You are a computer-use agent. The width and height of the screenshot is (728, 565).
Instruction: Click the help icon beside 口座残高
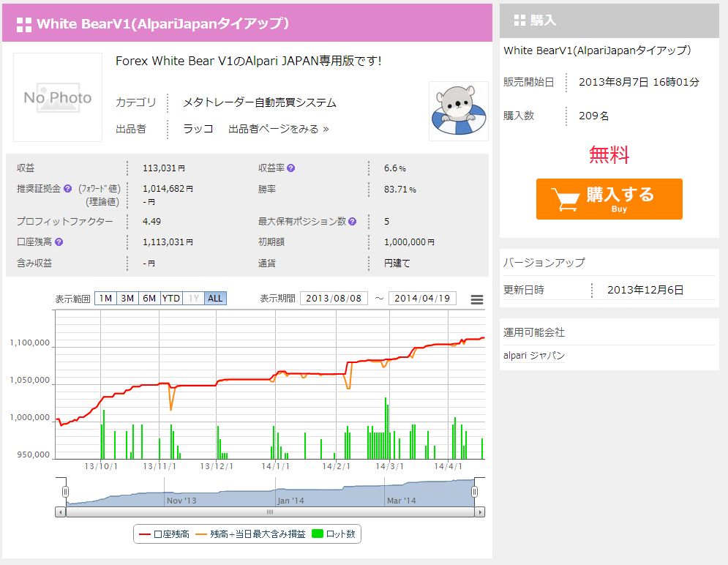(x=59, y=242)
